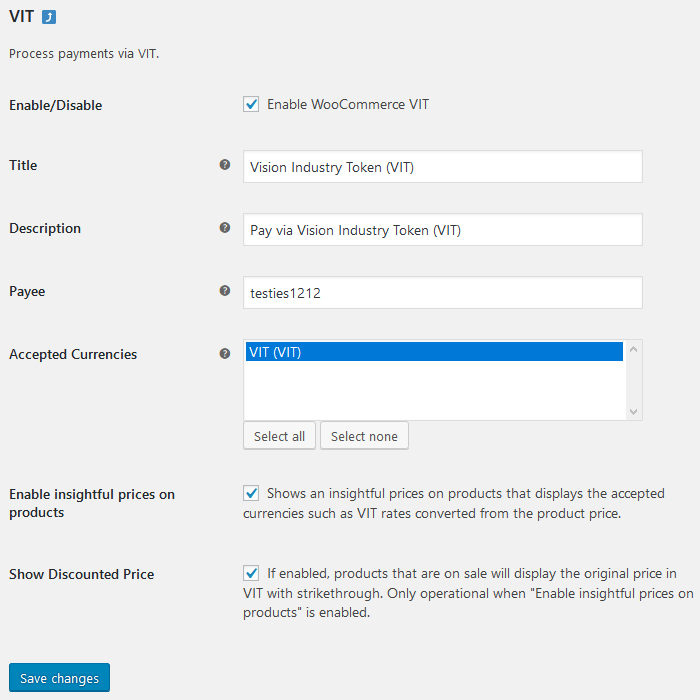
Task: Click the help icon beside Payee field
Action: tap(225, 291)
